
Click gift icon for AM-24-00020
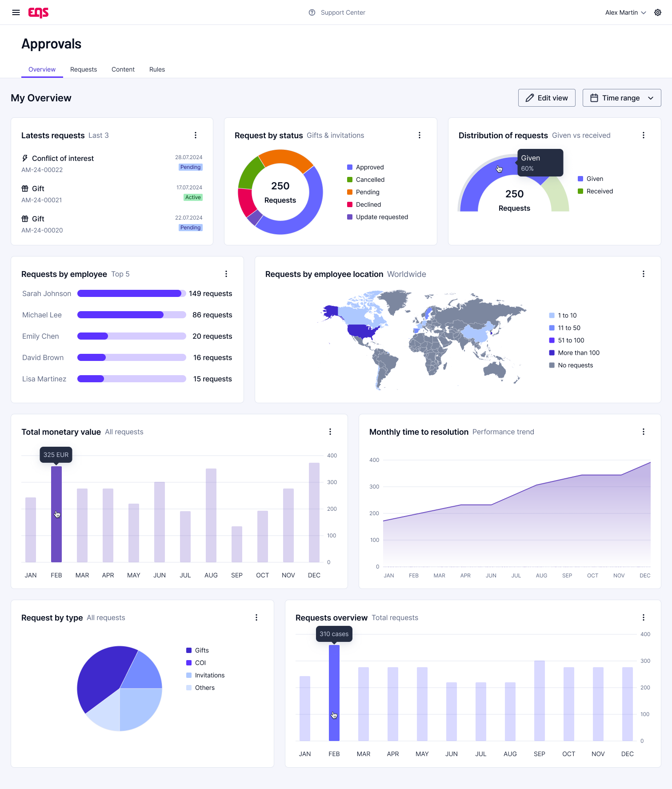(x=25, y=219)
